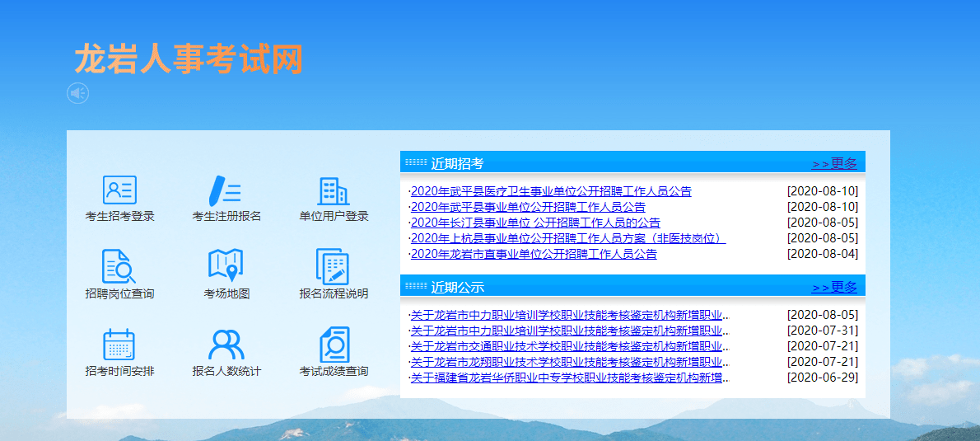Click date [2020-08-04] in 近期招考
Screen dimensions: 980x441
[x=823, y=254]
